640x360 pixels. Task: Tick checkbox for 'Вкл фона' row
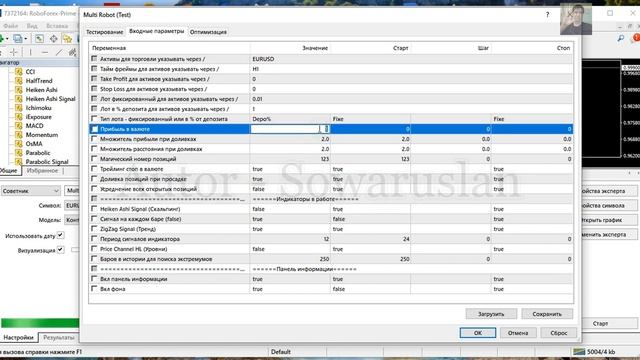tap(94, 289)
